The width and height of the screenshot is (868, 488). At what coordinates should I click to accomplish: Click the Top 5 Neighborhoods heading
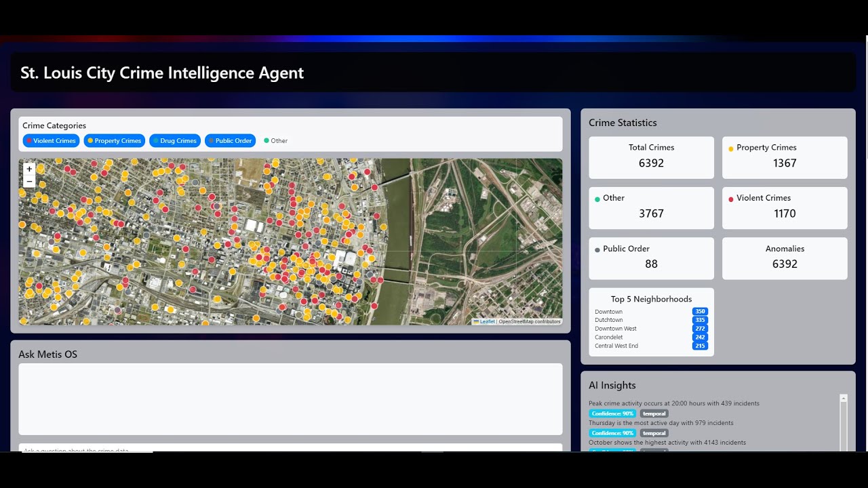[x=651, y=299]
